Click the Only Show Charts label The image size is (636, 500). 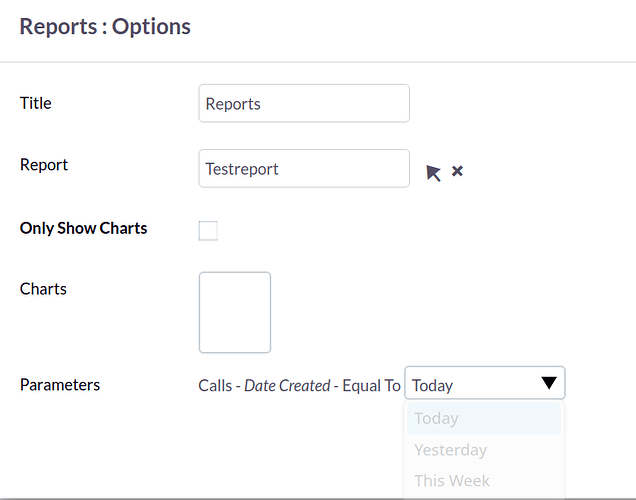point(84,228)
